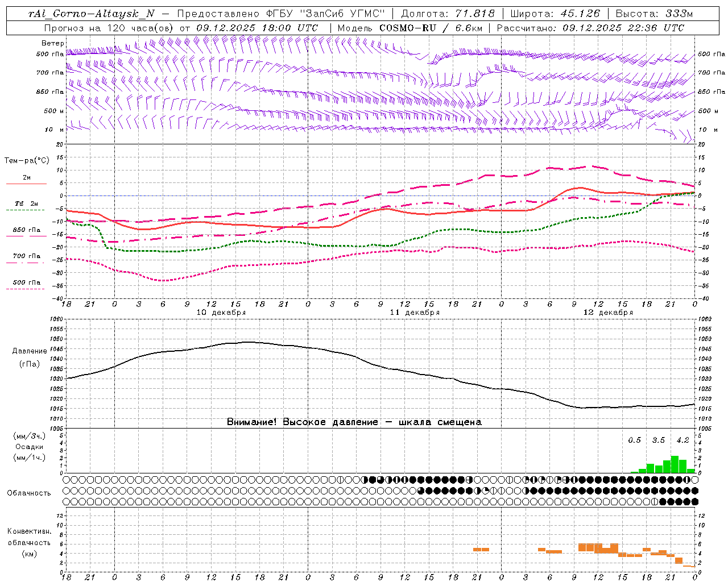
Task: Click the (мм/1ч.) precipitation unit label
Action: click(x=30, y=458)
